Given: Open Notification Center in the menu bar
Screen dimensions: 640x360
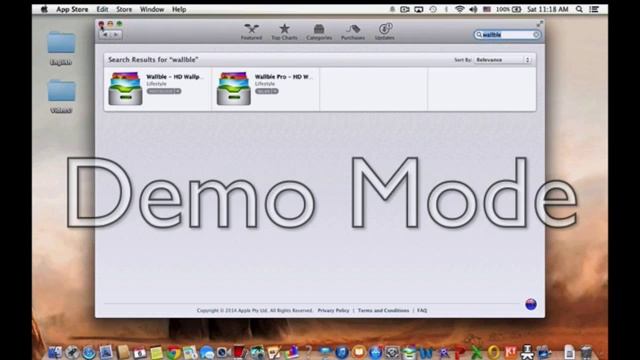Looking at the screenshot, I should [594, 9].
